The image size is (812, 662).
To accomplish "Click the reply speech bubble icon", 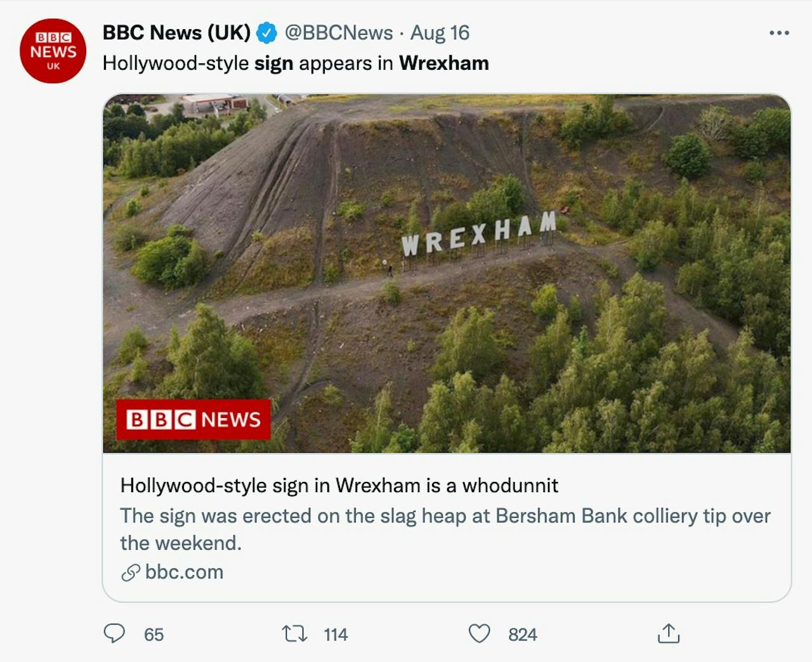I will [114, 633].
